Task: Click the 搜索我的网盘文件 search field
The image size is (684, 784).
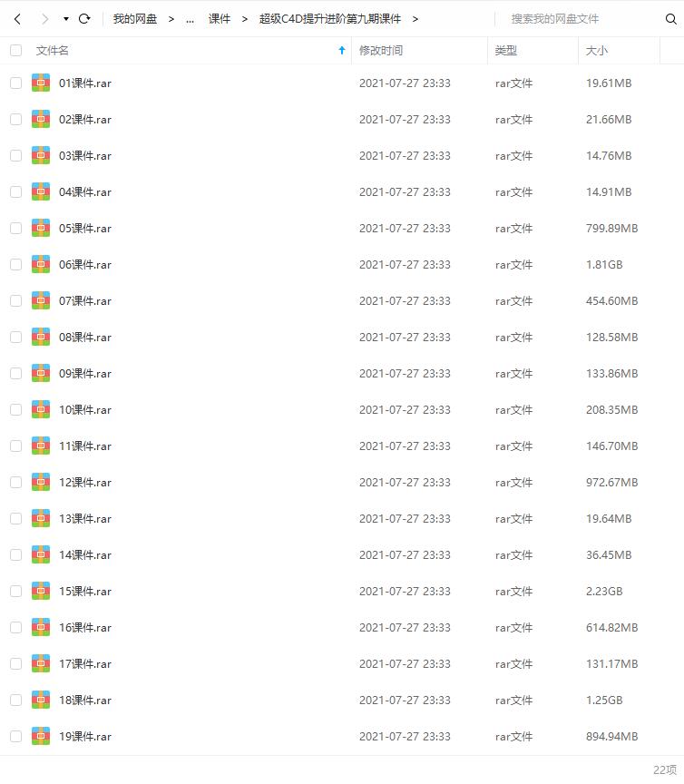Action: tap(580, 19)
